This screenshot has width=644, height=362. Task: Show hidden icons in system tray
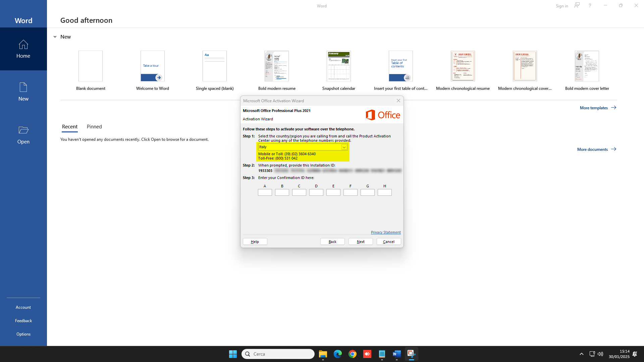(582, 354)
